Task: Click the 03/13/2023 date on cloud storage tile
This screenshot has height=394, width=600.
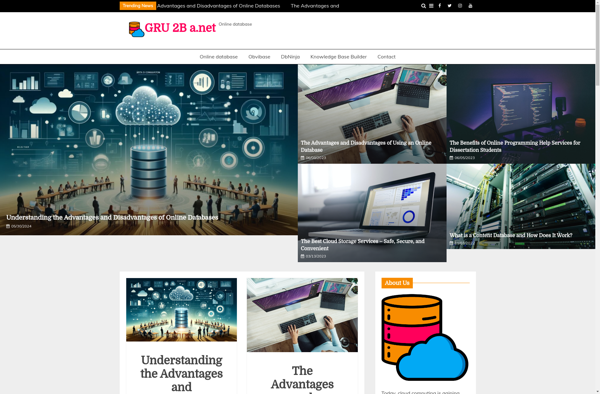Action: tap(316, 256)
